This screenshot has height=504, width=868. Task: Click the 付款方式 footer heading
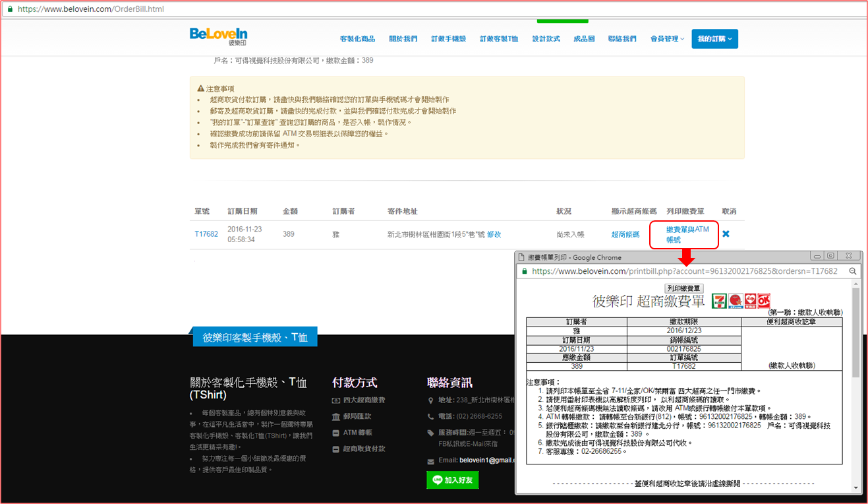[355, 383]
